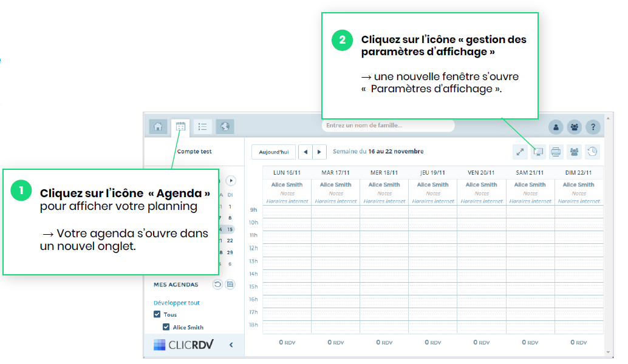Collapse the sidebar with the chevron arrow
628x364 pixels.
(231, 345)
